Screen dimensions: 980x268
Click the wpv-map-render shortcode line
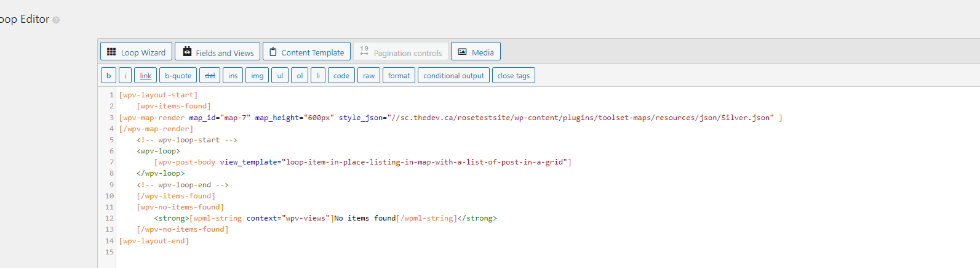[x=450, y=117]
